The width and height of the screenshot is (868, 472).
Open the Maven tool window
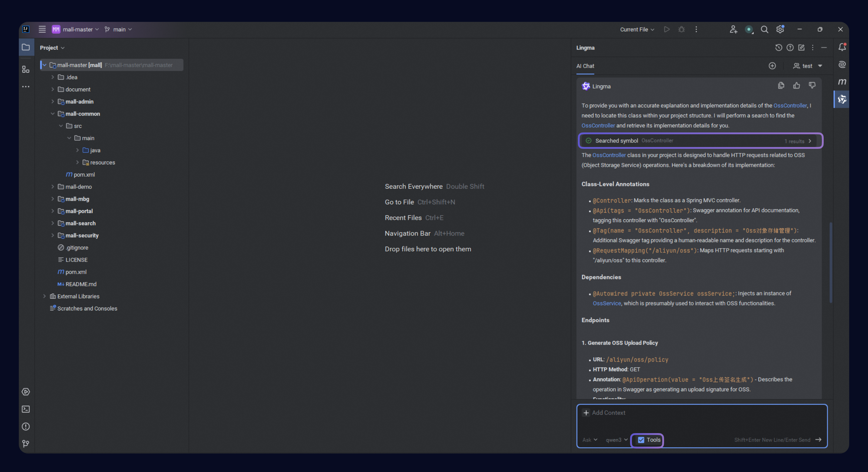pyautogui.click(x=842, y=82)
